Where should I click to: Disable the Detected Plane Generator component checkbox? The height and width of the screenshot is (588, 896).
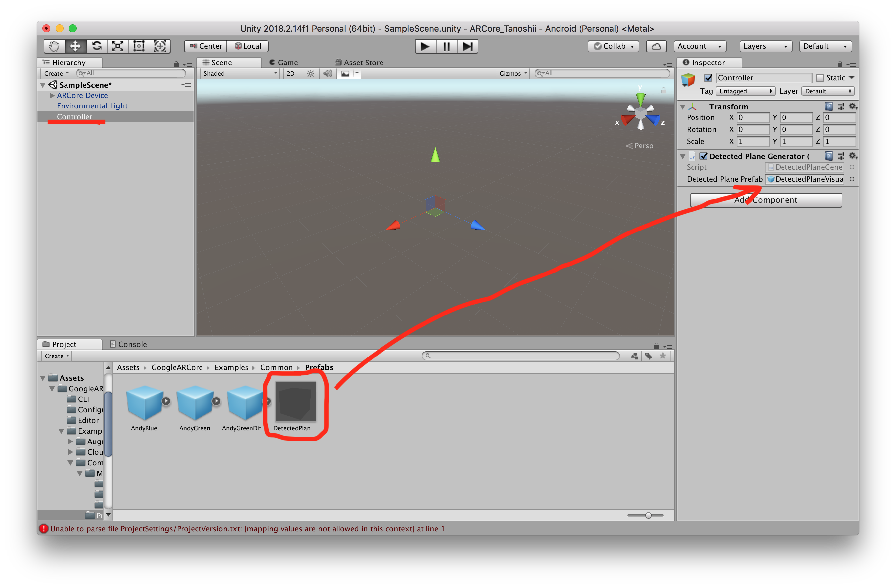pos(704,156)
